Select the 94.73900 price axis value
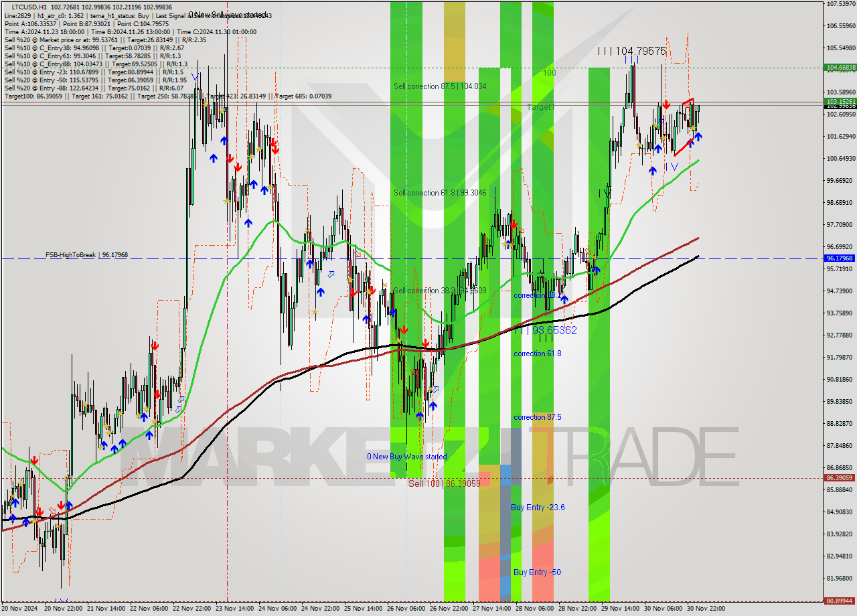This screenshot has height=616, width=857. (x=841, y=291)
